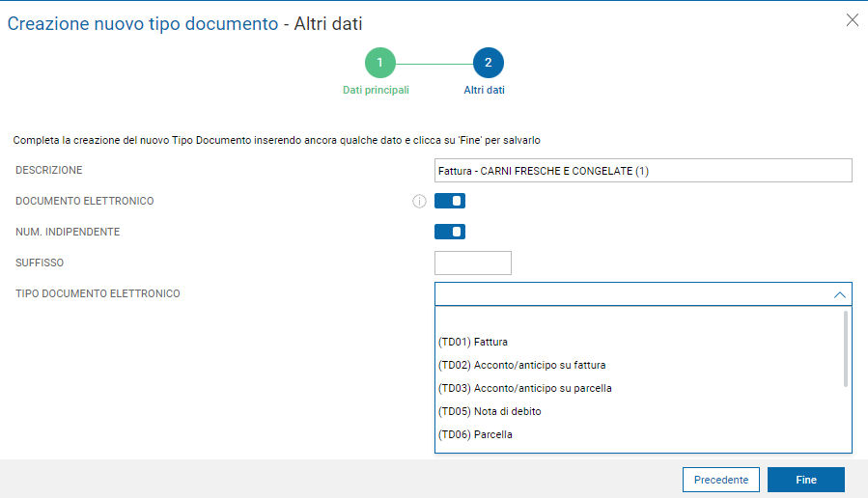Screen dimensions: 868x498
Task: Click the Tipo Documento Elettronico combo box field
Action: tap(643, 293)
